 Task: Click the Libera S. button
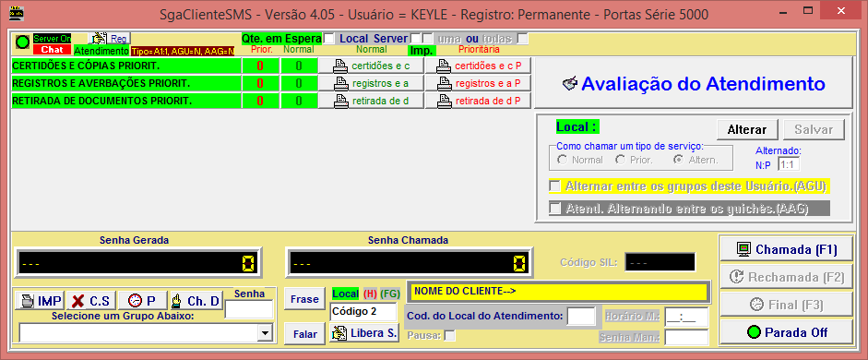(364, 333)
